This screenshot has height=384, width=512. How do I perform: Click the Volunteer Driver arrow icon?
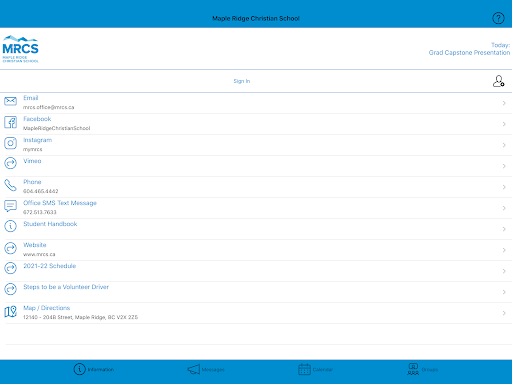click(10, 289)
